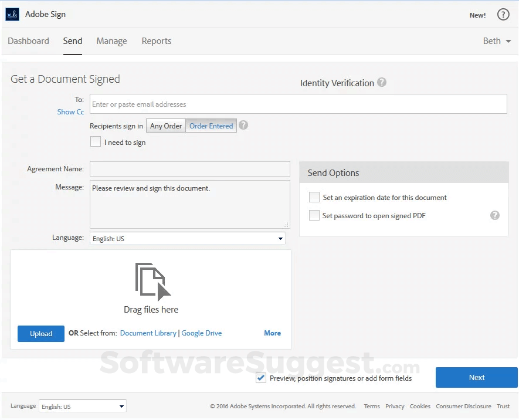
Task: Open the Beth account menu
Action: pos(497,40)
